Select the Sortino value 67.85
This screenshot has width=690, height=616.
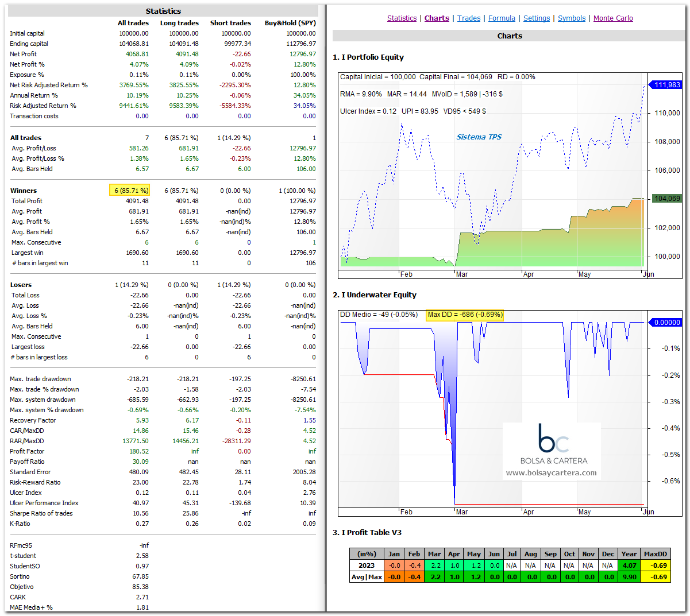click(141, 576)
